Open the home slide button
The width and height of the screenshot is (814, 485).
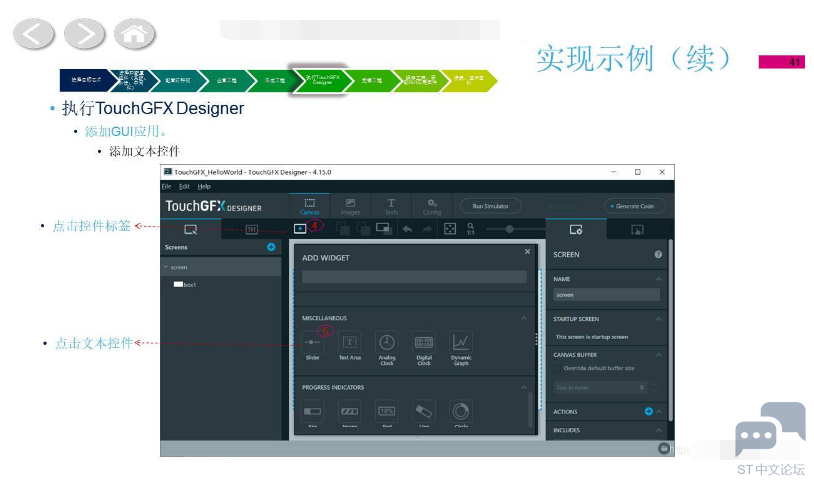[134, 34]
